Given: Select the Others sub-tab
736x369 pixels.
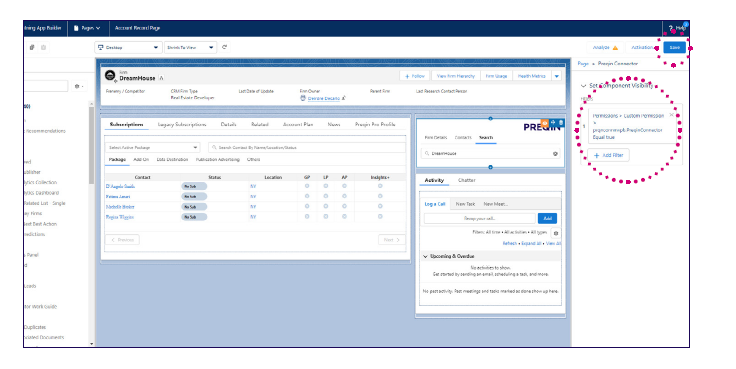Looking at the screenshot, I should (253, 160).
